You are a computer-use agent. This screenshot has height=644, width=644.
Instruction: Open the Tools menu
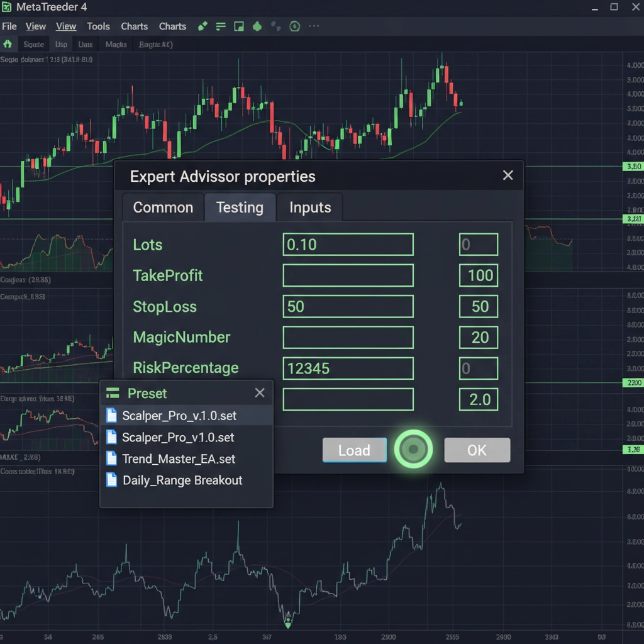point(98,26)
